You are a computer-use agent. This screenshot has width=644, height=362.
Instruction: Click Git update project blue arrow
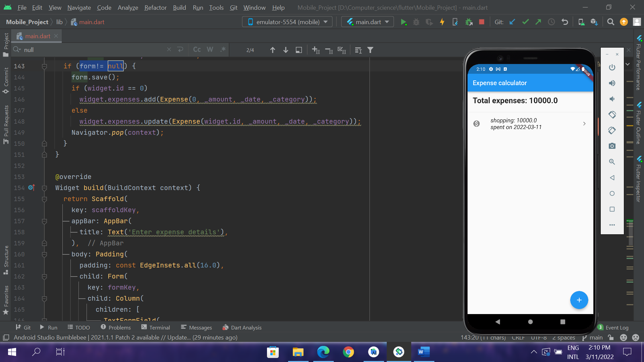(512, 22)
